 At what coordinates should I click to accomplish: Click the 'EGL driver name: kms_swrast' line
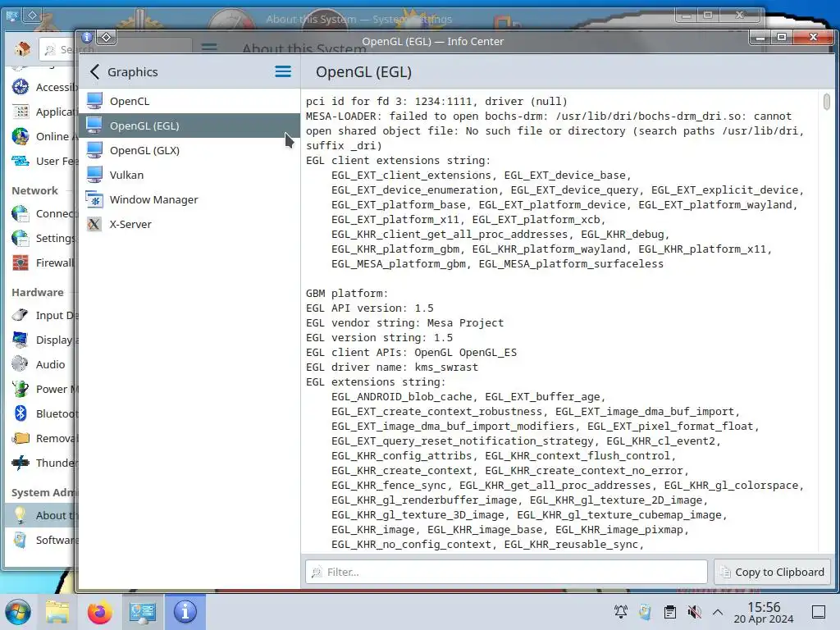pos(391,367)
